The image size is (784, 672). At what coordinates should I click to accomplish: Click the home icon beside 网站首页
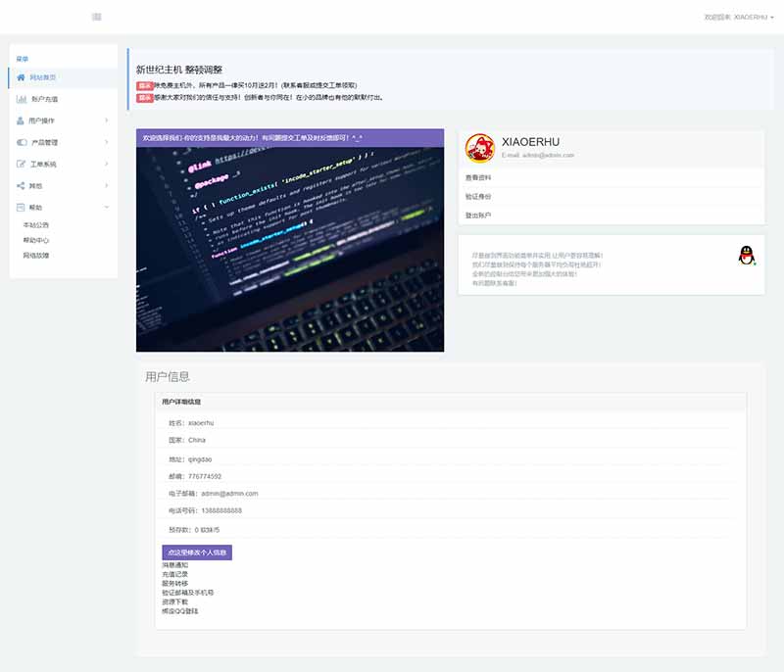(x=21, y=76)
